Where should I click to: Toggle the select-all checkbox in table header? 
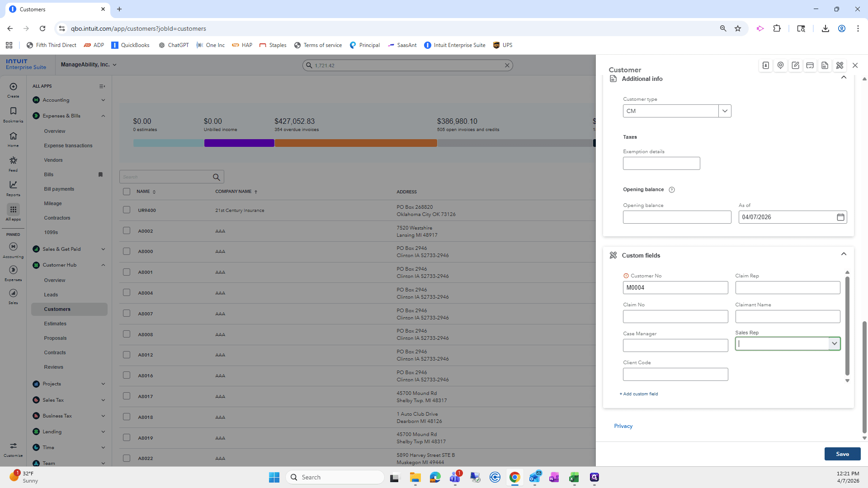point(127,192)
